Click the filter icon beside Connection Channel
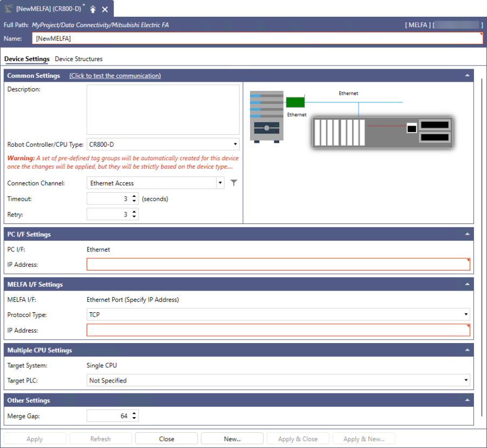 tap(234, 183)
